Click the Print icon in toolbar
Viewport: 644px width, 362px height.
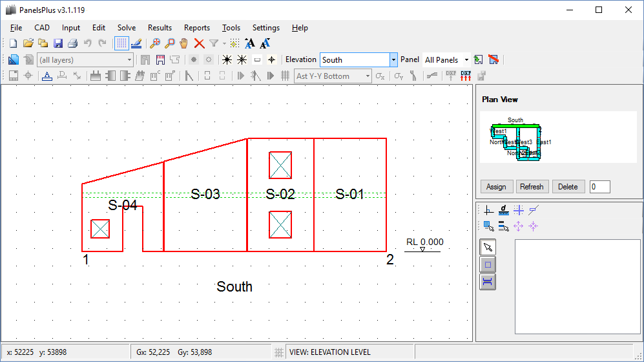[x=72, y=44]
